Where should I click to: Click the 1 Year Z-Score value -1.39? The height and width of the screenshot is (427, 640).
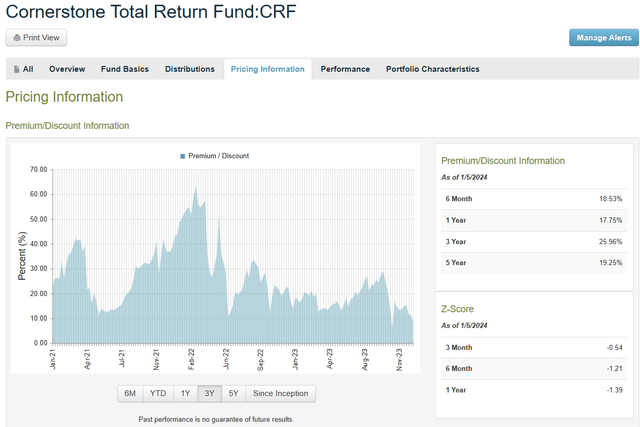(615, 390)
